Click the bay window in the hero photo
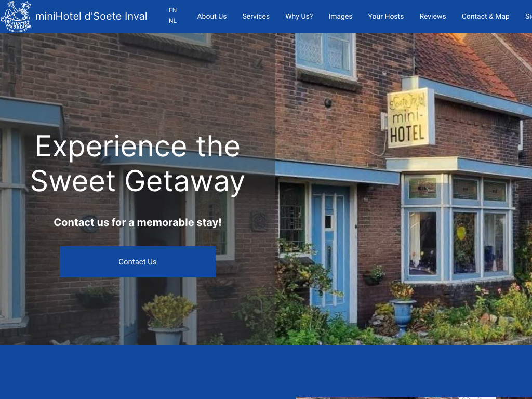532x399 pixels. point(458,228)
